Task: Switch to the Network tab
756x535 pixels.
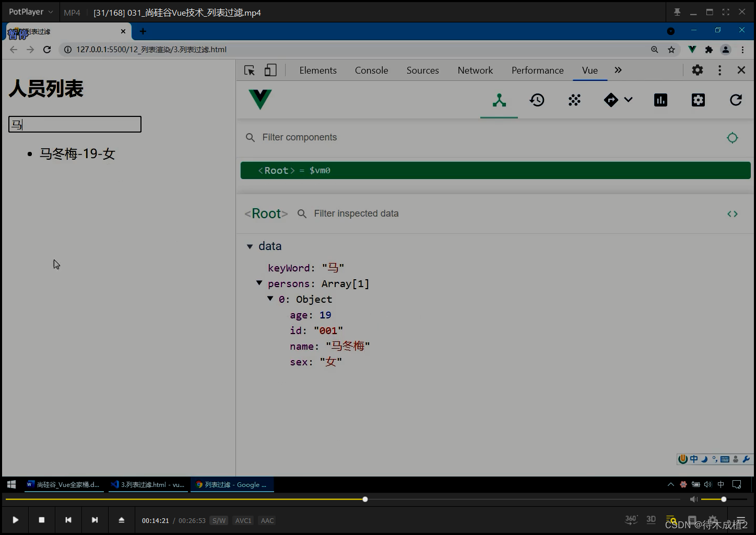Action: (x=475, y=70)
